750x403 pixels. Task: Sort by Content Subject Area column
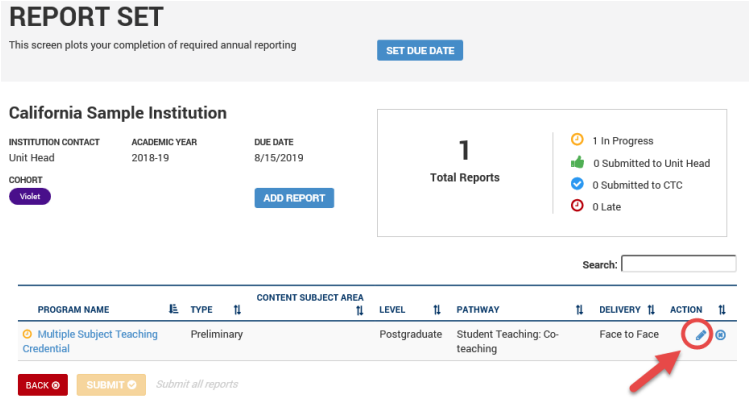point(359,311)
